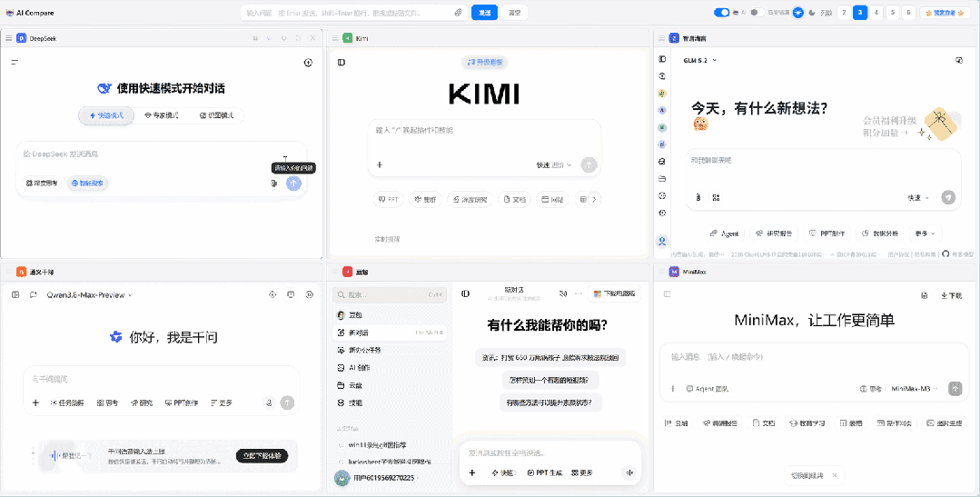Toggle the Zhipu sidebar panel icon
The image size is (980, 497).
tap(662, 59)
